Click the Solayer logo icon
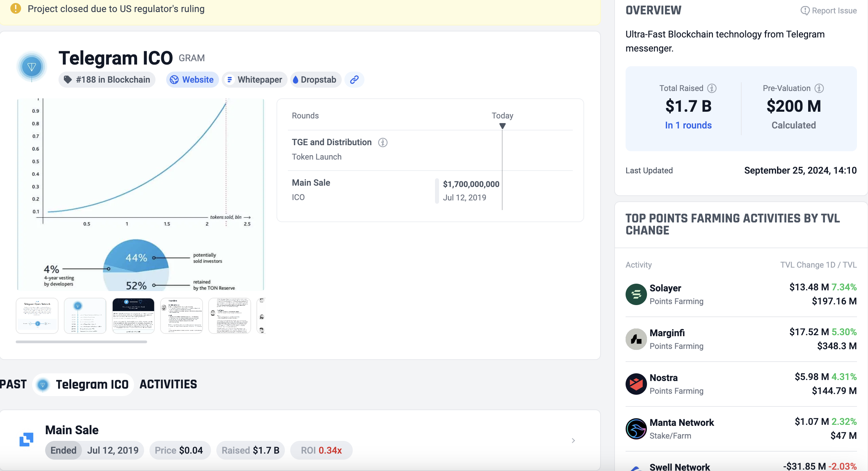The image size is (868, 471). point(636,294)
